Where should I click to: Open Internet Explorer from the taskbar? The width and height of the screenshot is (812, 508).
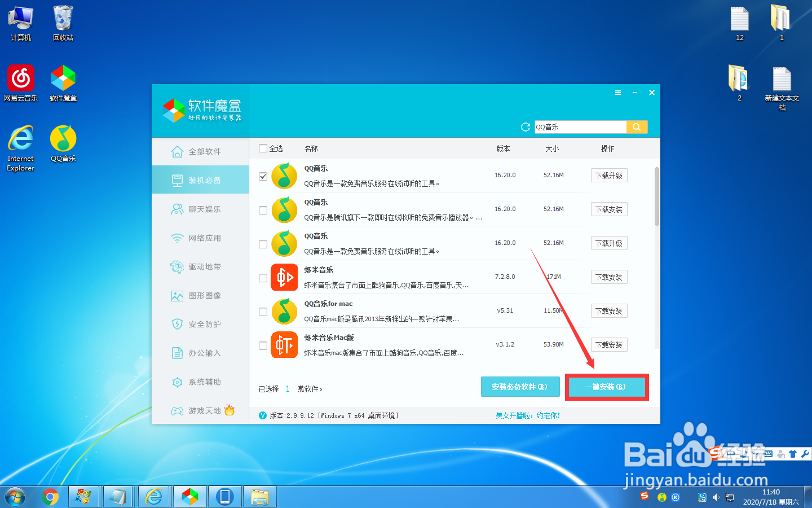pyautogui.click(x=153, y=497)
